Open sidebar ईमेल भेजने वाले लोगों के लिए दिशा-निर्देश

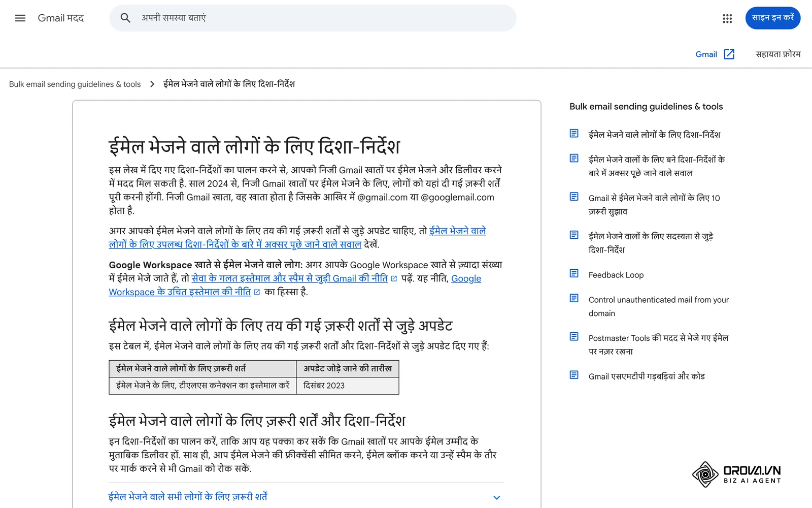(654, 135)
